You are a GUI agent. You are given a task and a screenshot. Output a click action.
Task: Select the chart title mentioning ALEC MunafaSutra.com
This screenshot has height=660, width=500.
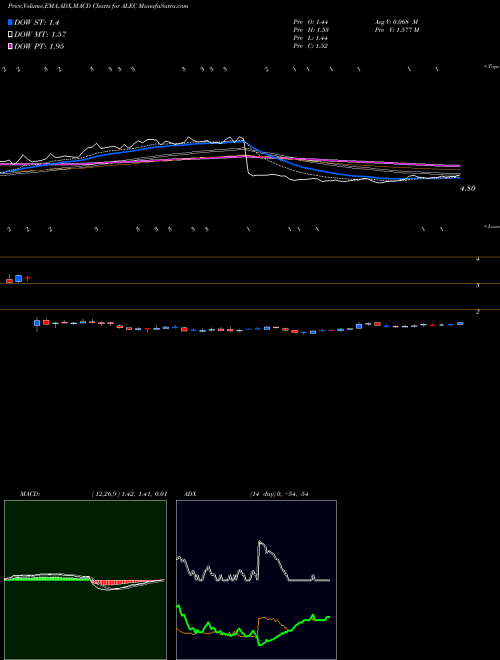(98, 6)
